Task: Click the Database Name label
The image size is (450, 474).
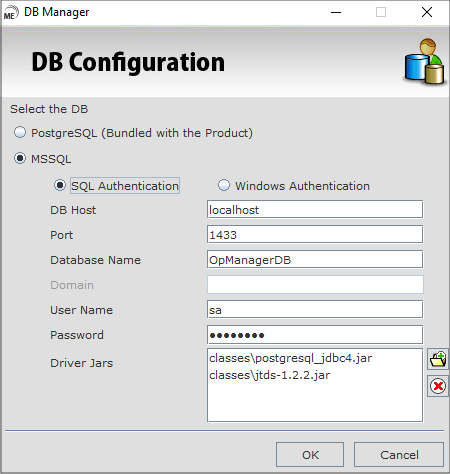Action: pyautogui.click(x=96, y=260)
